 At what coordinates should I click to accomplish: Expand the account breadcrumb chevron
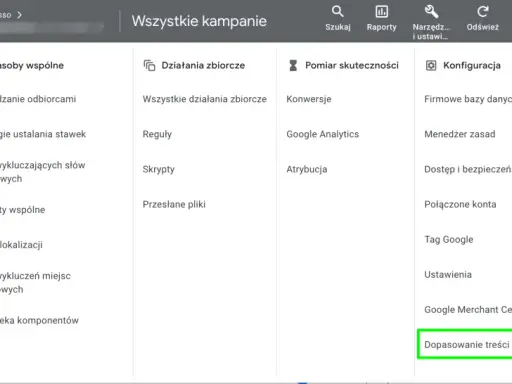pyautogui.click(x=19, y=15)
